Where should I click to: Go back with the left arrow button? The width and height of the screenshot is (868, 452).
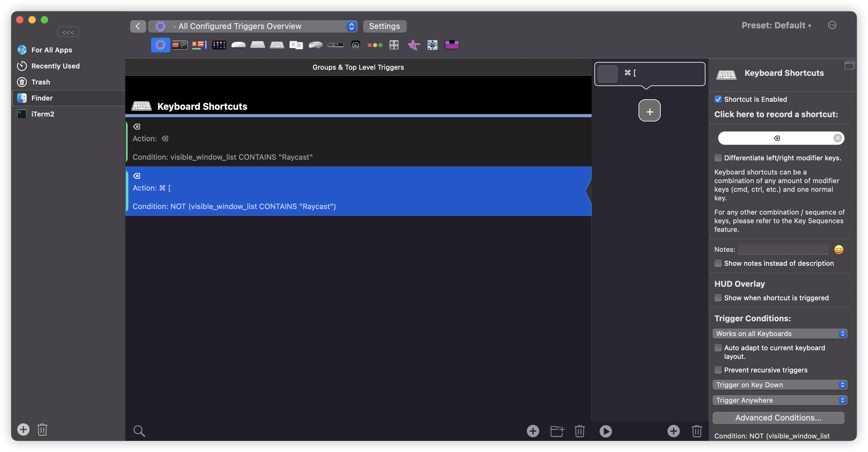click(138, 26)
